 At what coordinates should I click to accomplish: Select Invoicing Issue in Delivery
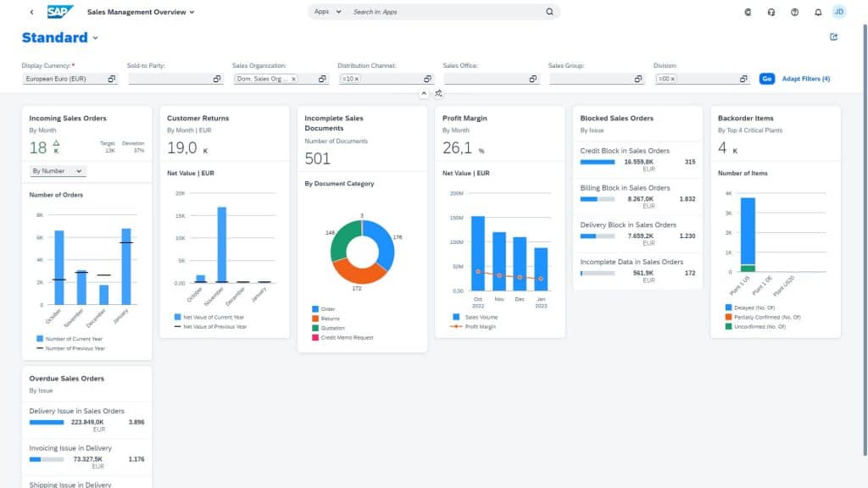click(x=86, y=457)
